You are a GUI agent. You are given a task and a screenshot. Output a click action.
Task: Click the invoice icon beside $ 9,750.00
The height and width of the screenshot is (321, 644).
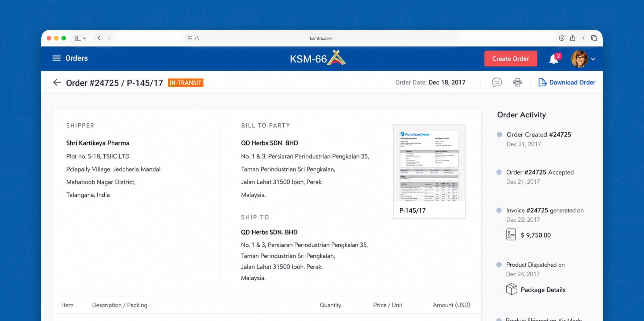coord(511,234)
